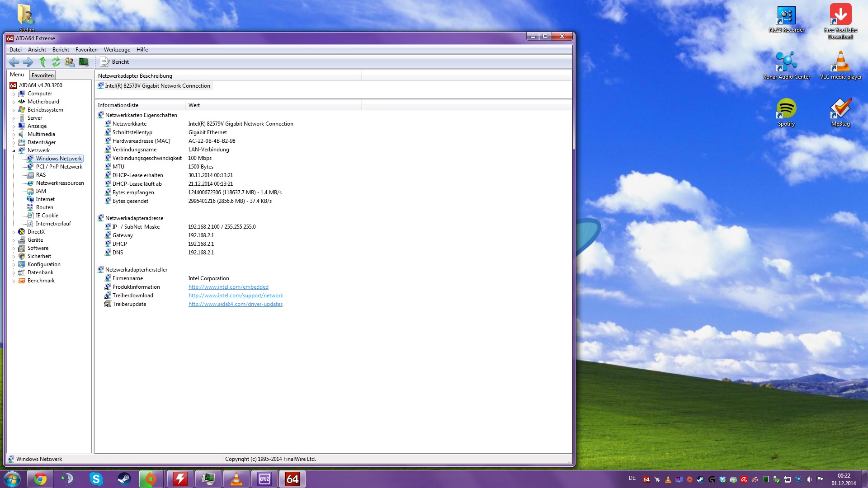Select the Routen tree item

point(44,207)
